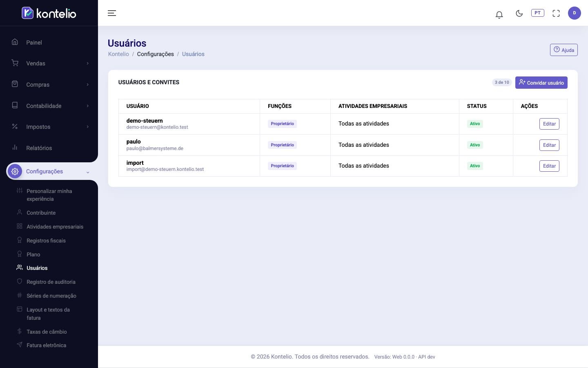Click the Relatórios chart icon
The width and height of the screenshot is (588, 368).
coord(15,147)
